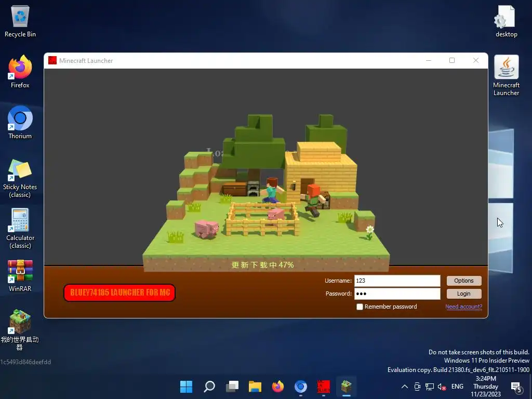The width and height of the screenshot is (532, 399).
Task: Switch to the red launcher taskbar icon
Action: [323, 387]
